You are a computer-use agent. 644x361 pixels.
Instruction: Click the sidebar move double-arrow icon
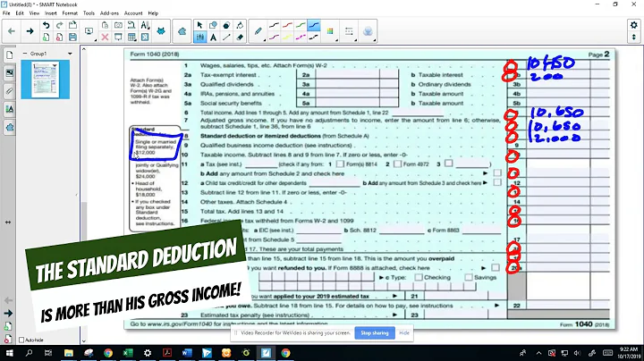[8, 222]
